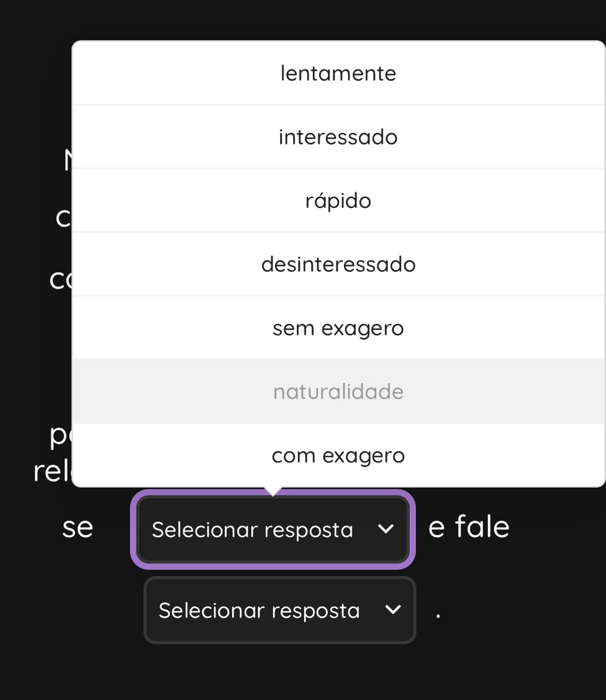Click the partially hidden word starting with "rel"
Image resolution: width=606 pixels, height=700 pixels.
tap(53, 472)
